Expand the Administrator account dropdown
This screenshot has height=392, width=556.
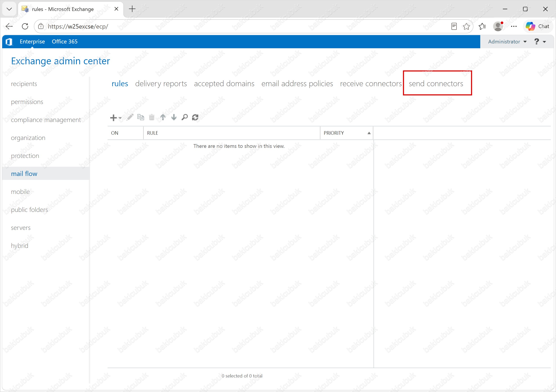pyautogui.click(x=507, y=42)
